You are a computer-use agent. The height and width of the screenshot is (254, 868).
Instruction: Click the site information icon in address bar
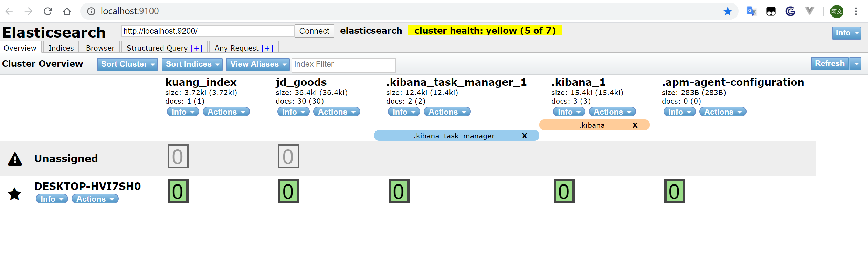(x=91, y=11)
